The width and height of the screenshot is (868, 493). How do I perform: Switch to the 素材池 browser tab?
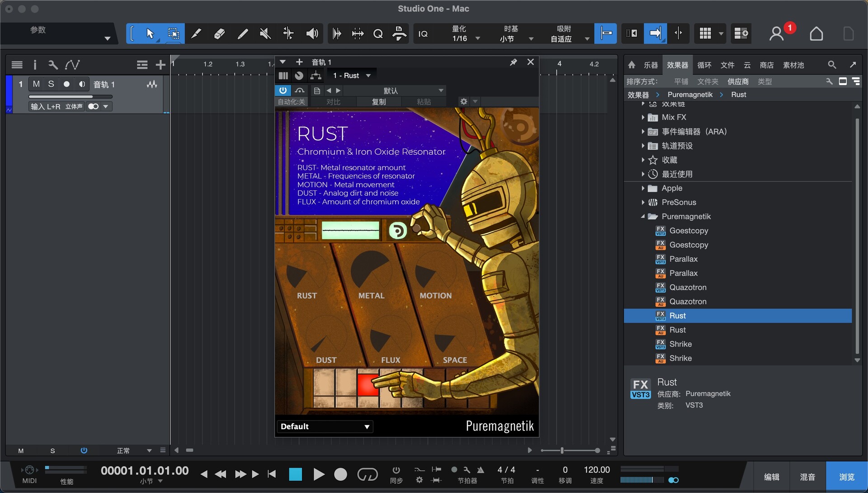pos(793,65)
